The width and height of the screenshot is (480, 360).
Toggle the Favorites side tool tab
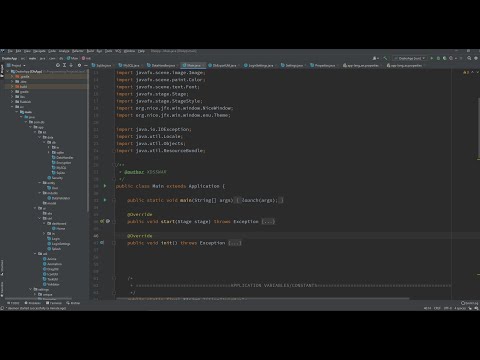(2, 289)
